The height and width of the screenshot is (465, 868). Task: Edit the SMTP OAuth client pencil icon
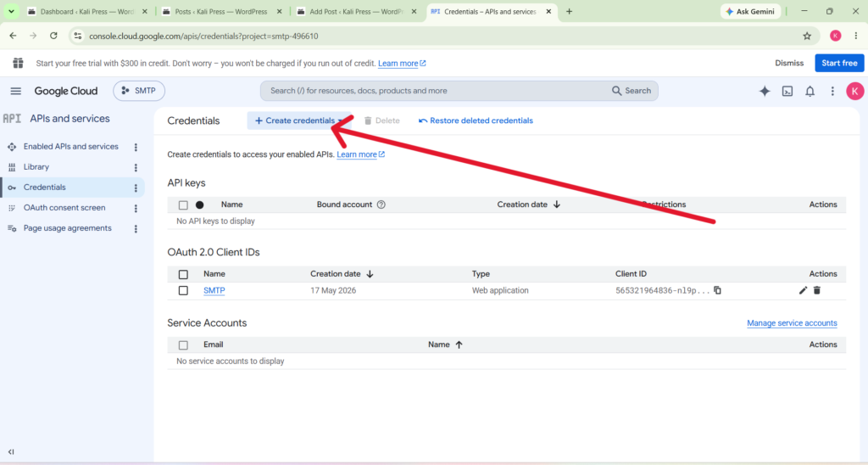[804, 290]
